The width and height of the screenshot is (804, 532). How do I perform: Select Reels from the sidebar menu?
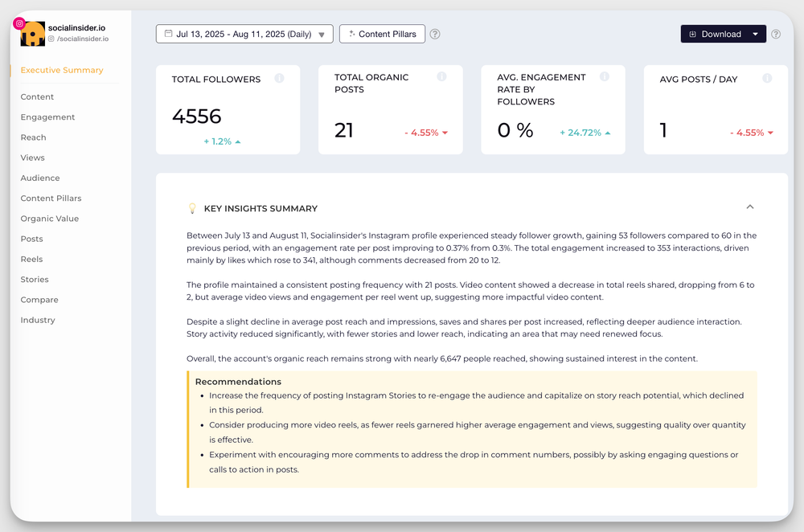pos(32,260)
